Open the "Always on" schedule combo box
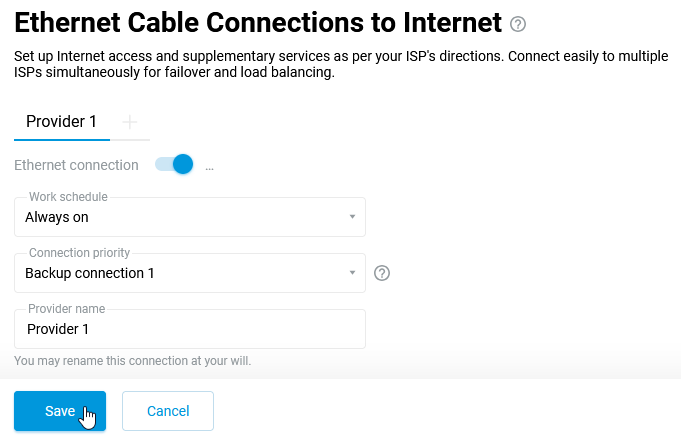681x441 pixels. tap(180, 217)
